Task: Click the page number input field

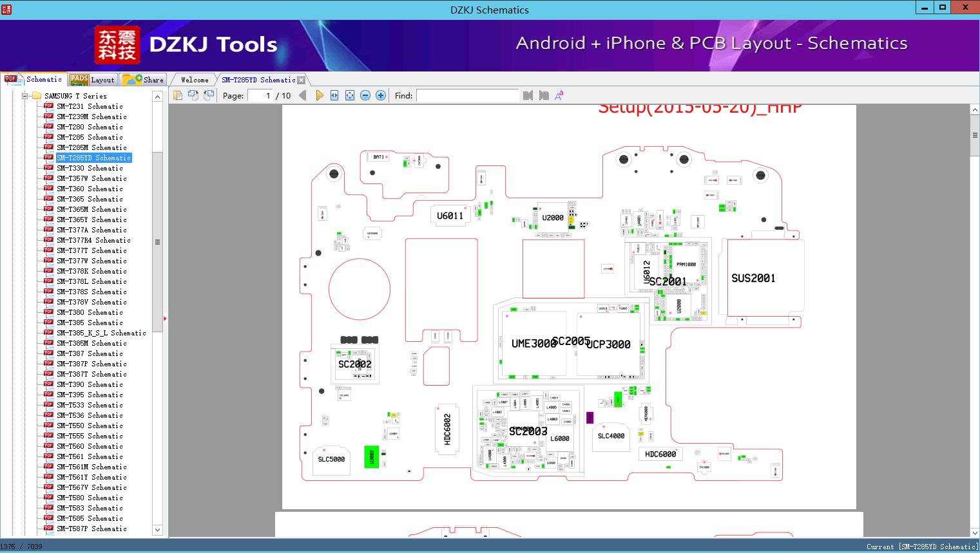Action: point(260,95)
